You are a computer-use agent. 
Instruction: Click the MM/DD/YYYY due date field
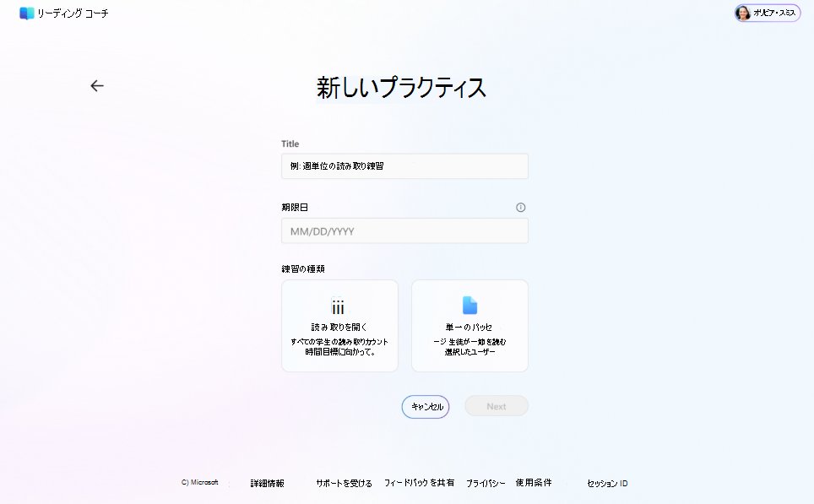click(x=404, y=231)
